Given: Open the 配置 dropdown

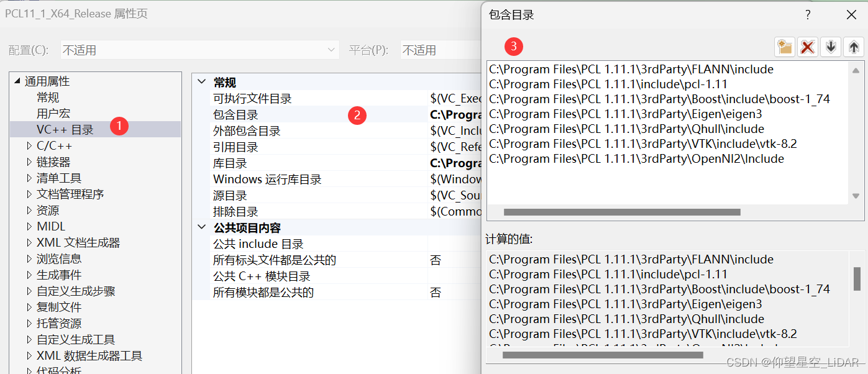Looking at the screenshot, I should click(x=332, y=49).
